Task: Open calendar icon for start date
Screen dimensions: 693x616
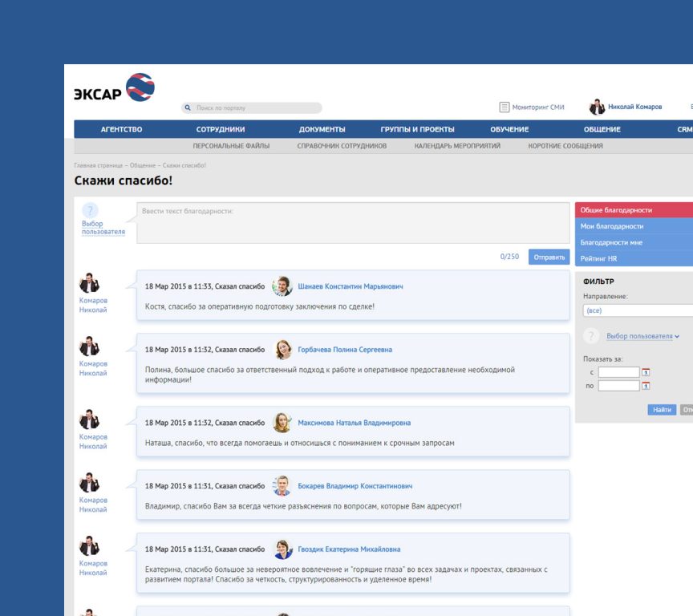Action: 646,372
